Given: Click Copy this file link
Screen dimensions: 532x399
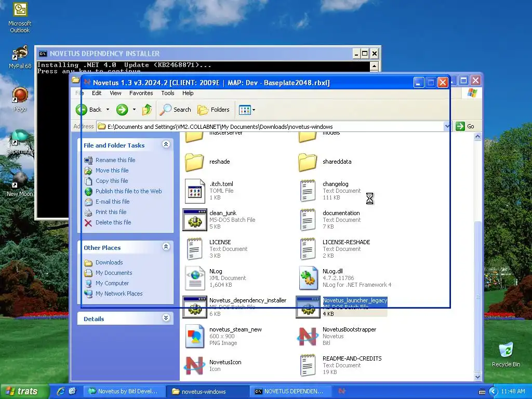Looking at the screenshot, I should coord(112,181).
